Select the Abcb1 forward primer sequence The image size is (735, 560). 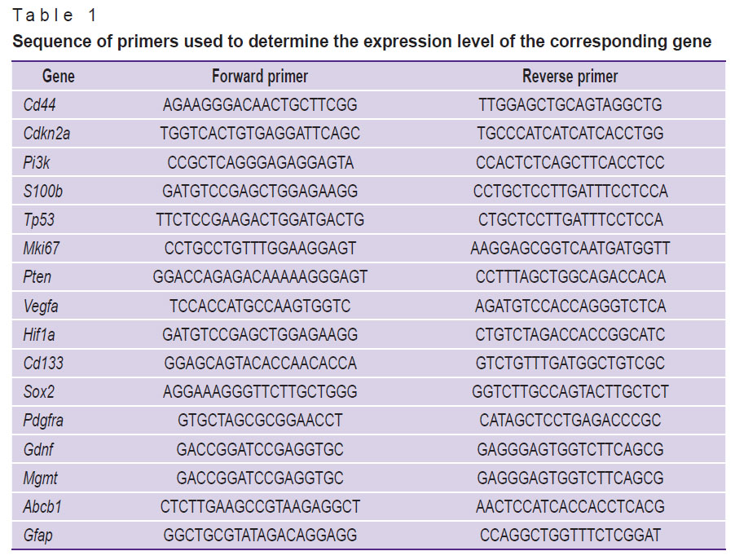point(260,507)
